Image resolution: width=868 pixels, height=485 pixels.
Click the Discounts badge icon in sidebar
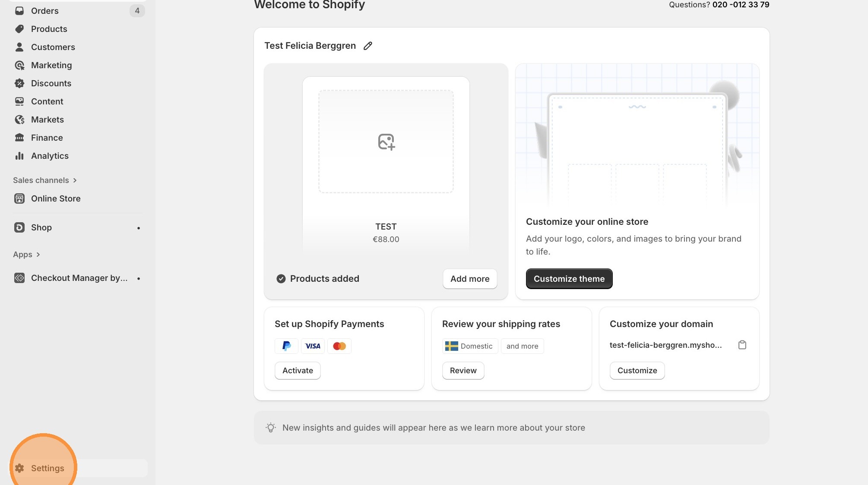19,83
